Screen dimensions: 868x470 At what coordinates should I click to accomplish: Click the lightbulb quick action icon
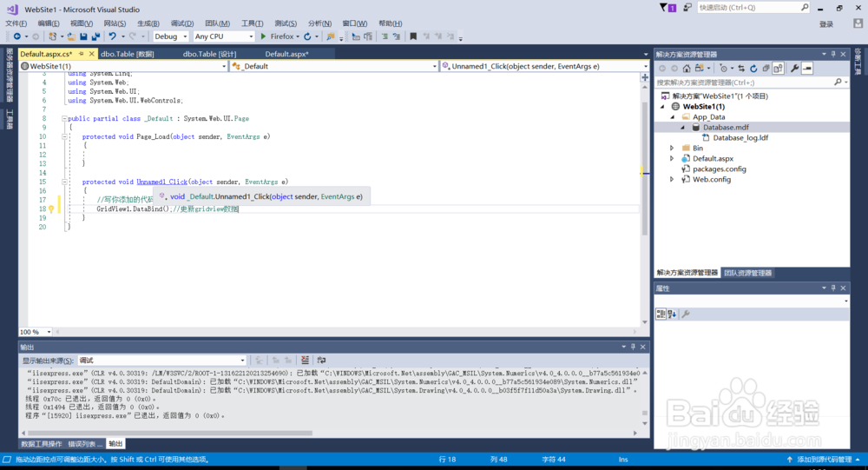[x=51, y=209]
